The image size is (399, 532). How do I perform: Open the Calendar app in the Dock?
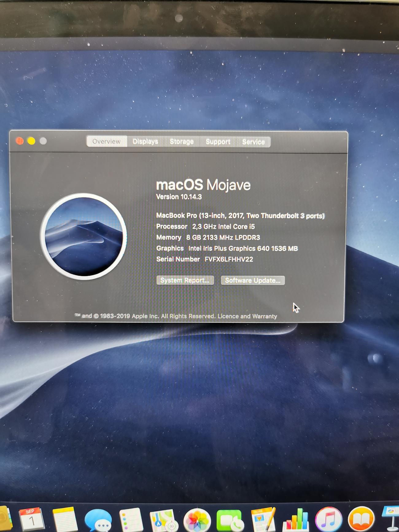tap(32, 519)
